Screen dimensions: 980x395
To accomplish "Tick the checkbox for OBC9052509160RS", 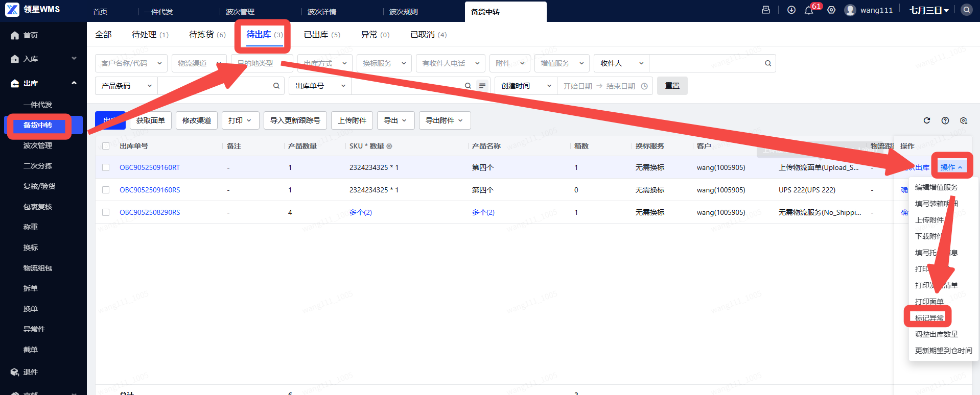I will [106, 190].
